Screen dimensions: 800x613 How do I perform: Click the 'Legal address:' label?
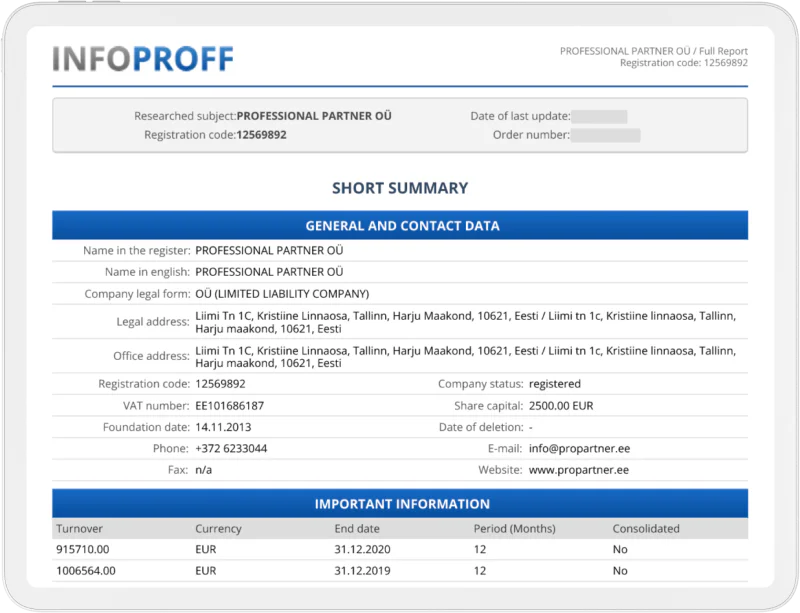[x=153, y=322]
